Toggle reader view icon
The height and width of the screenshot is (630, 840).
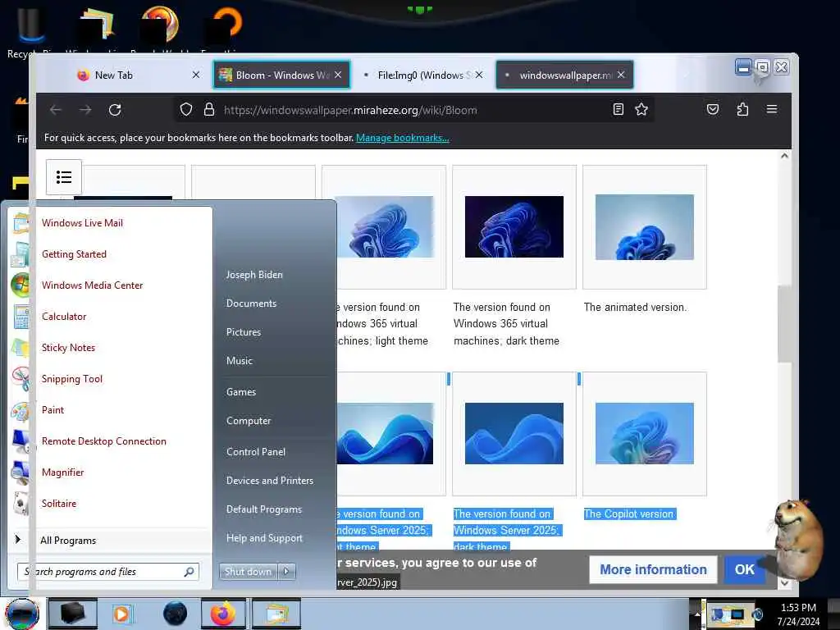pyautogui.click(x=618, y=109)
